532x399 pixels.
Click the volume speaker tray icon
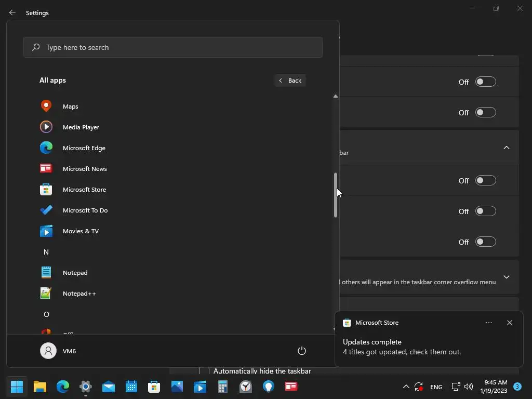click(x=469, y=387)
